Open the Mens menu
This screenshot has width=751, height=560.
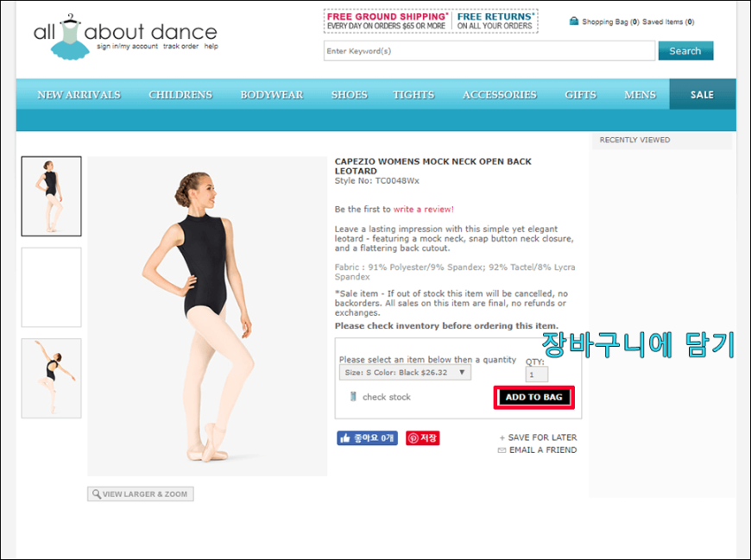640,95
